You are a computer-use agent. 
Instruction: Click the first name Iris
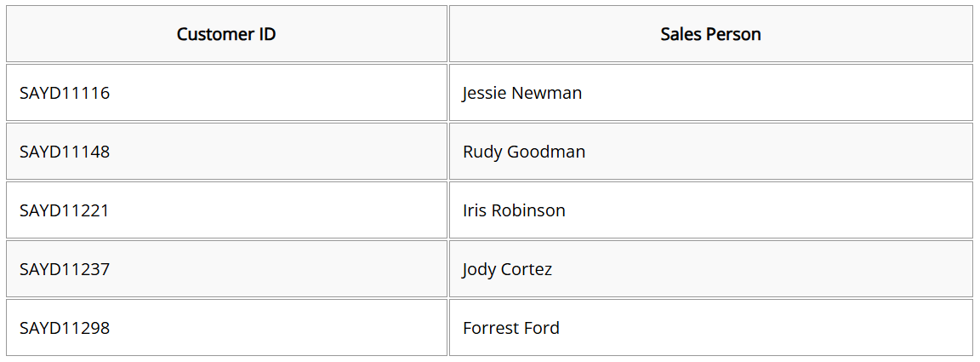pos(475,210)
